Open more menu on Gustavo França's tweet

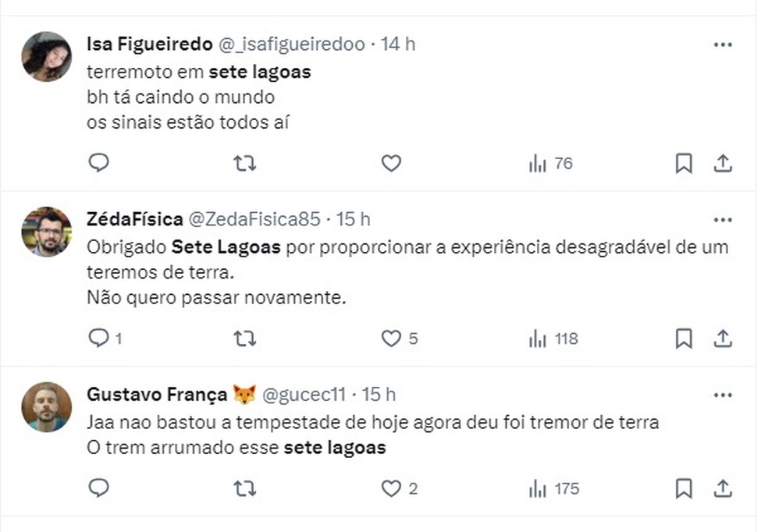pos(723,395)
